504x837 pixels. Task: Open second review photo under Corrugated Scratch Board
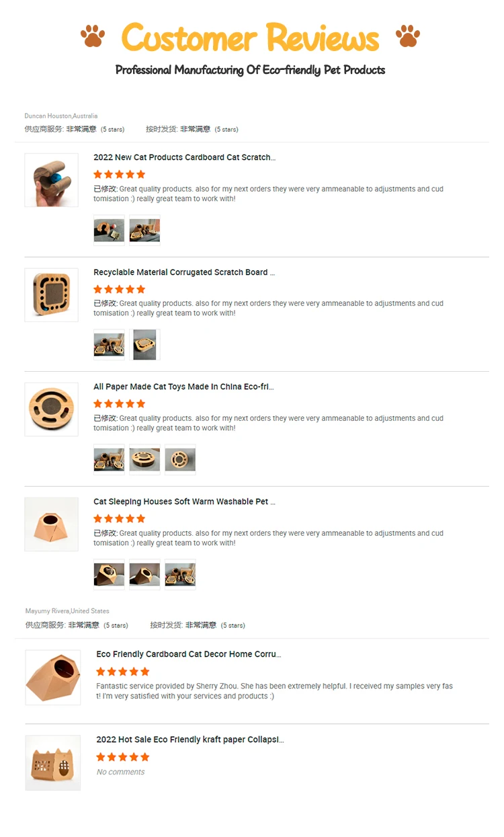(144, 345)
